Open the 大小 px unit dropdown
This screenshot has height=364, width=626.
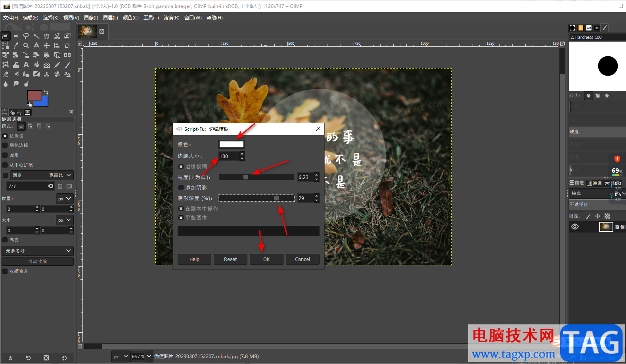pos(65,220)
